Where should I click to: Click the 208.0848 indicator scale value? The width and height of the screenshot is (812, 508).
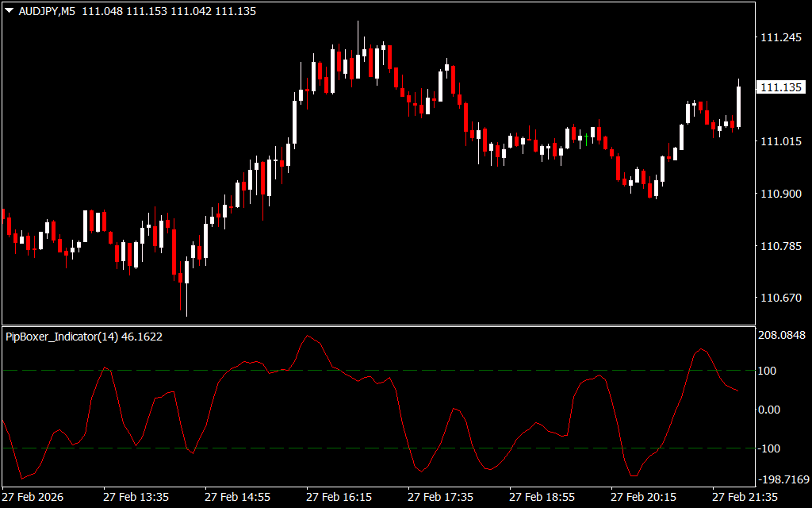782,336
